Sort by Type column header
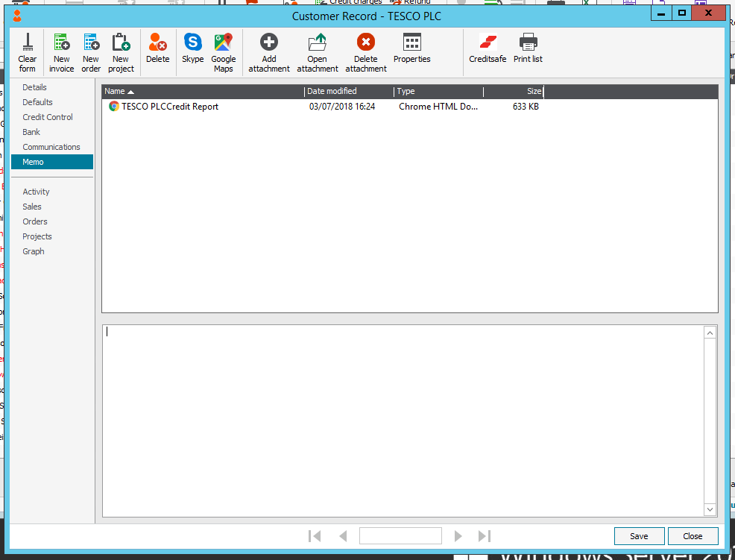The image size is (735, 560). pos(439,92)
